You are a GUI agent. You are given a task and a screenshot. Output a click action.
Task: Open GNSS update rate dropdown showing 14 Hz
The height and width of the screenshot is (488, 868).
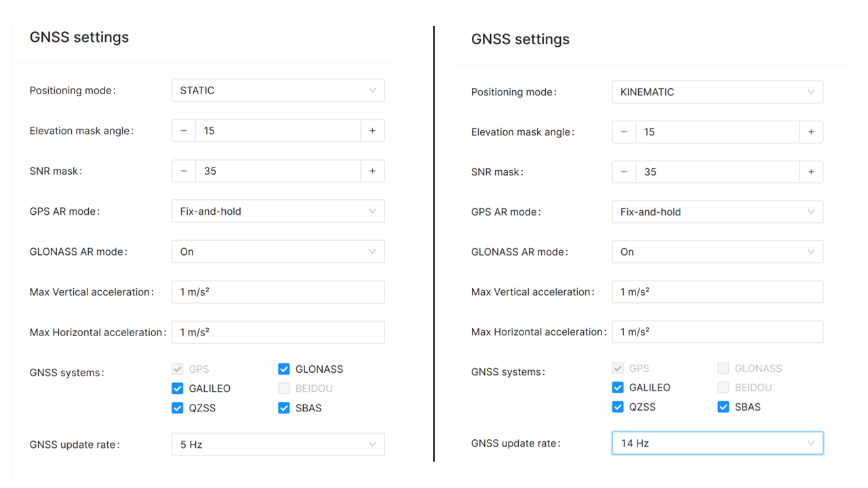(717, 443)
